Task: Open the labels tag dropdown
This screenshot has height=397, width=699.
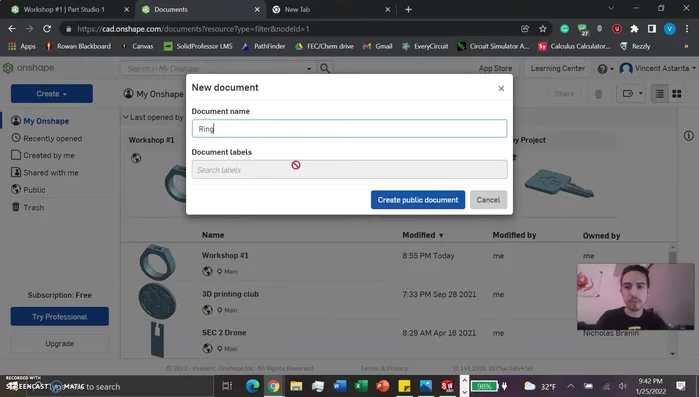Action: pyautogui.click(x=631, y=94)
